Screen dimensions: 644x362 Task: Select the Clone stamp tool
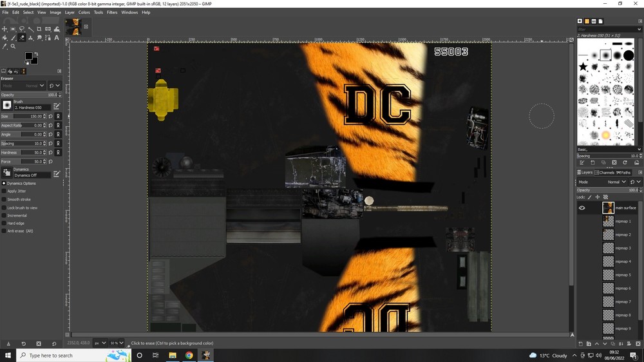click(30, 38)
